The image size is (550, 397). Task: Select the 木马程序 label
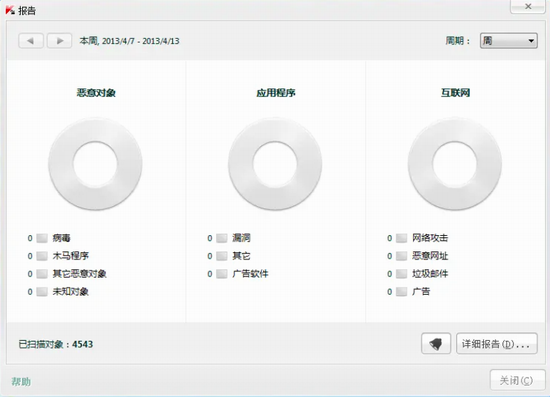tap(71, 256)
